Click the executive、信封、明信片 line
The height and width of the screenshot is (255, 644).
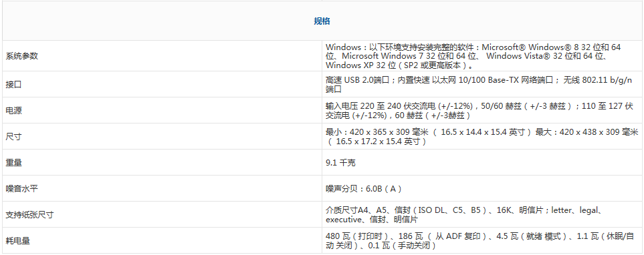point(372,220)
